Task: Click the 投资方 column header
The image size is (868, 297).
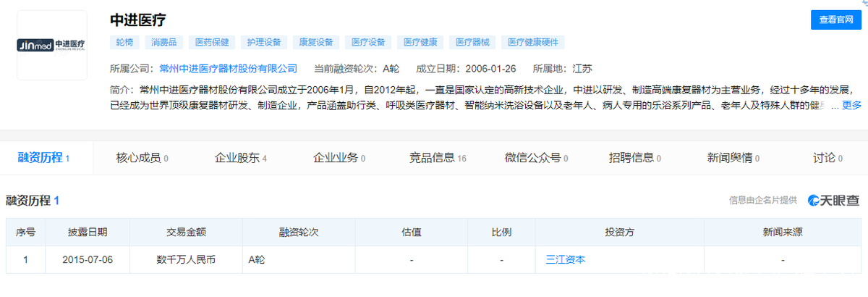Action: point(620,233)
